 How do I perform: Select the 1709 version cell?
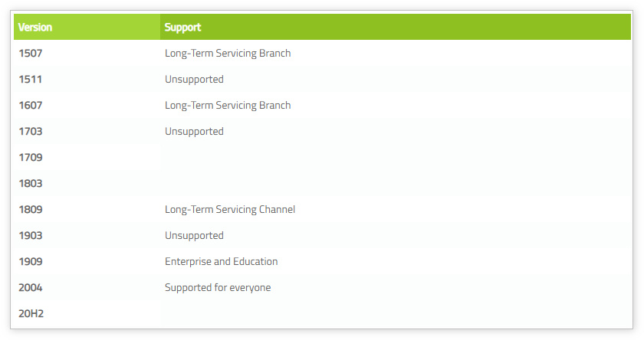click(x=31, y=158)
